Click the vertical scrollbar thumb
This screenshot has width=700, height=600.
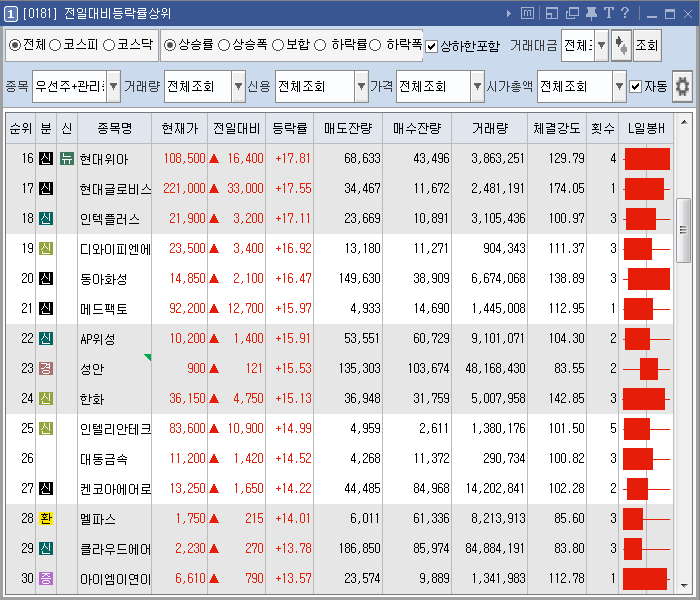[683, 230]
